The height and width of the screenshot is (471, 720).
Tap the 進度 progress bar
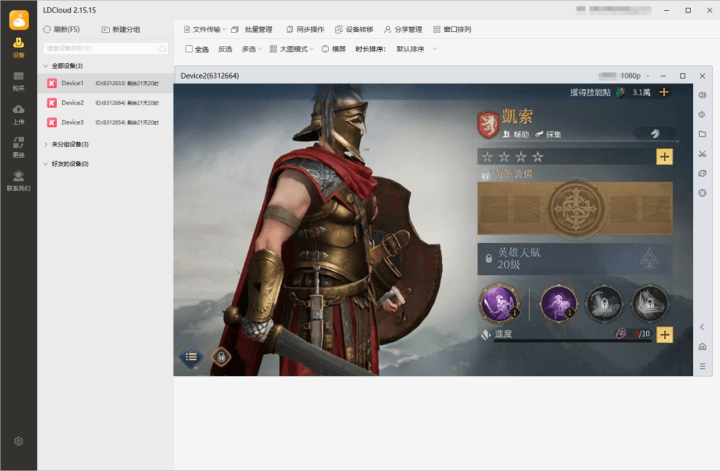tap(572, 340)
